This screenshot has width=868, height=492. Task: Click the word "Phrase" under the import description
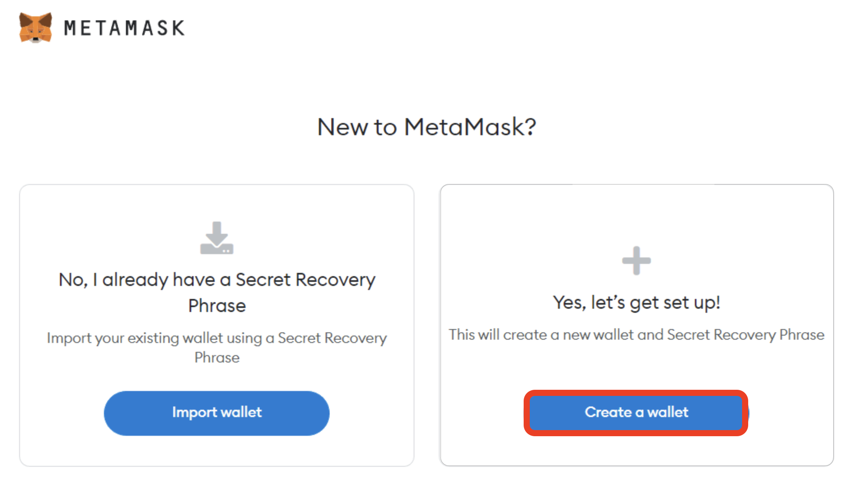click(x=217, y=358)
